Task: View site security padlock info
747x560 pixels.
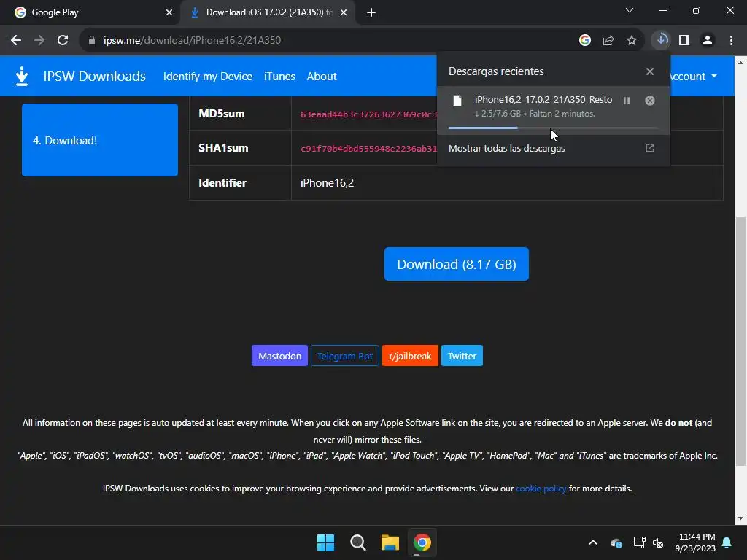Action: (91, 41)
